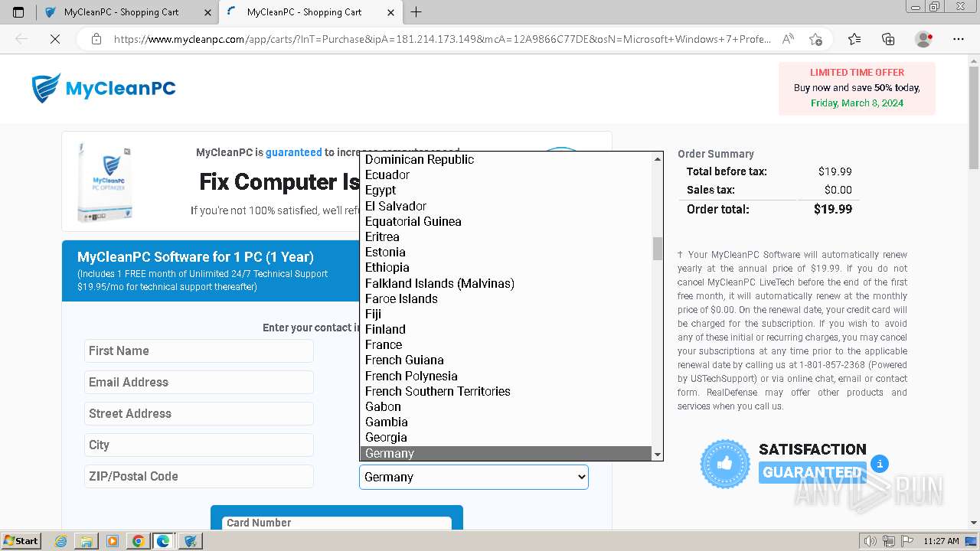Choose Gabon from the list
This screenshot has height=551, width=980.
point(505,406)
